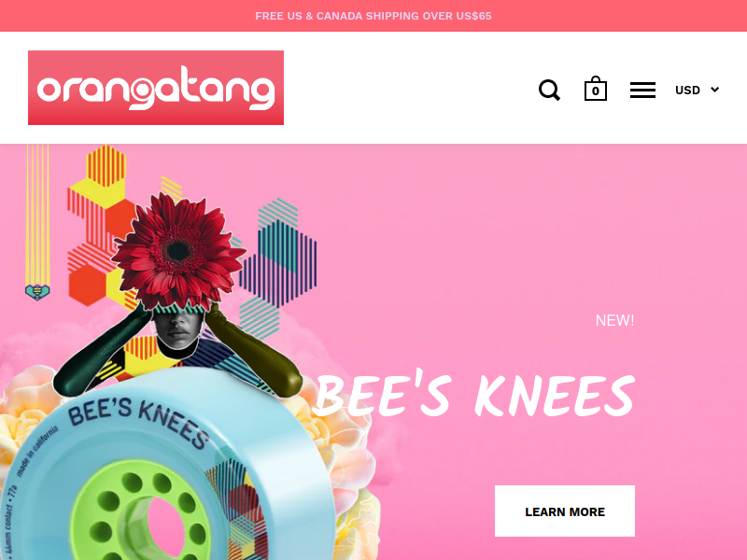Click the yellow vertical stripes graphic

37,215
